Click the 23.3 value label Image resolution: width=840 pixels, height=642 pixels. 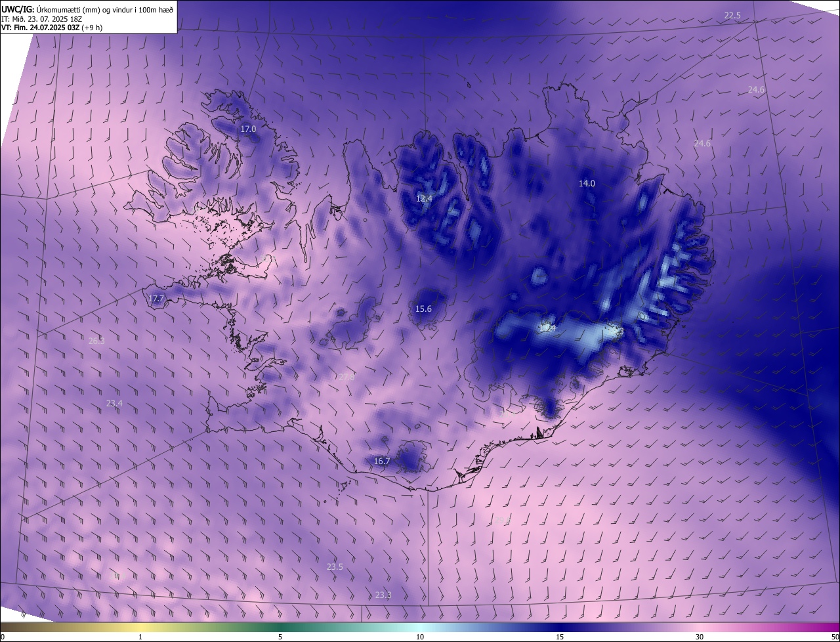click(383, 595)
